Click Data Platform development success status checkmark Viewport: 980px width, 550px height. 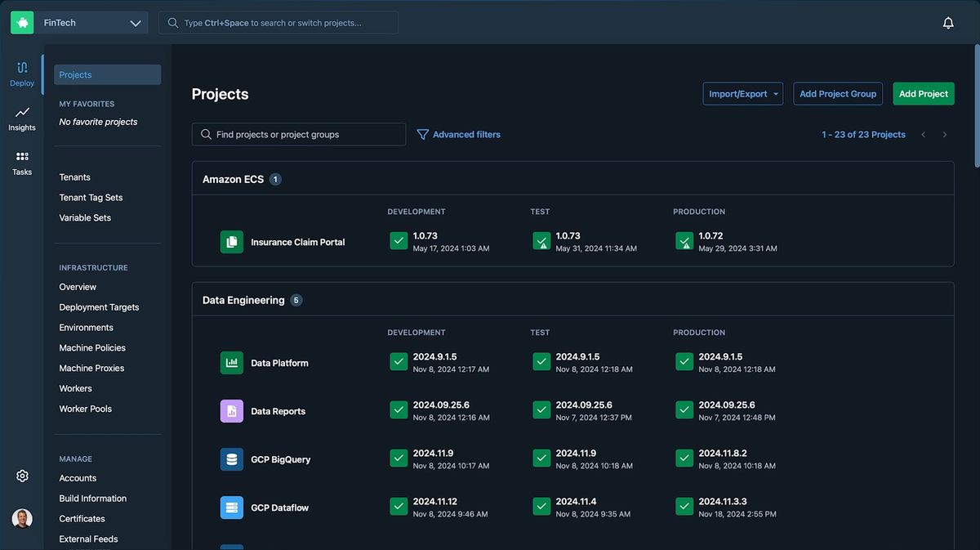(399, 362)
